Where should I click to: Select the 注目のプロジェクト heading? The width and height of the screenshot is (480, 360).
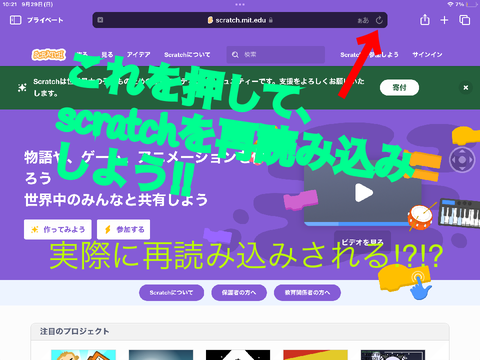tap(75, 331)
